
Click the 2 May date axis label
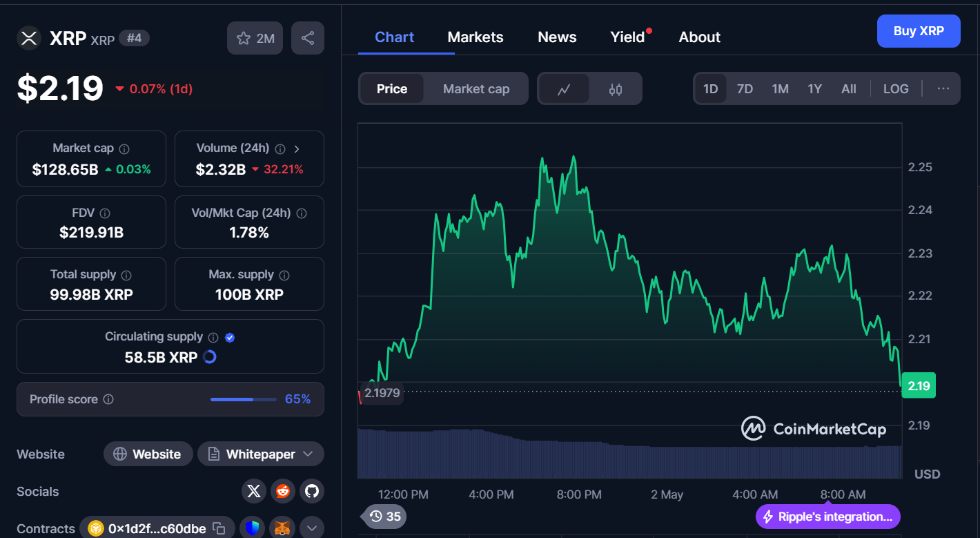click(x=667, y=494)
